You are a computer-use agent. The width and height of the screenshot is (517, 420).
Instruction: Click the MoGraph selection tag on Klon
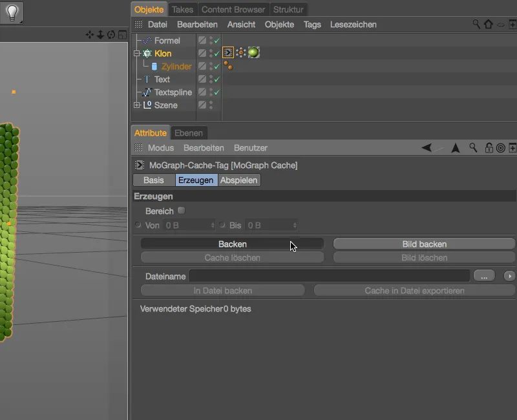[x=241, y=53]
